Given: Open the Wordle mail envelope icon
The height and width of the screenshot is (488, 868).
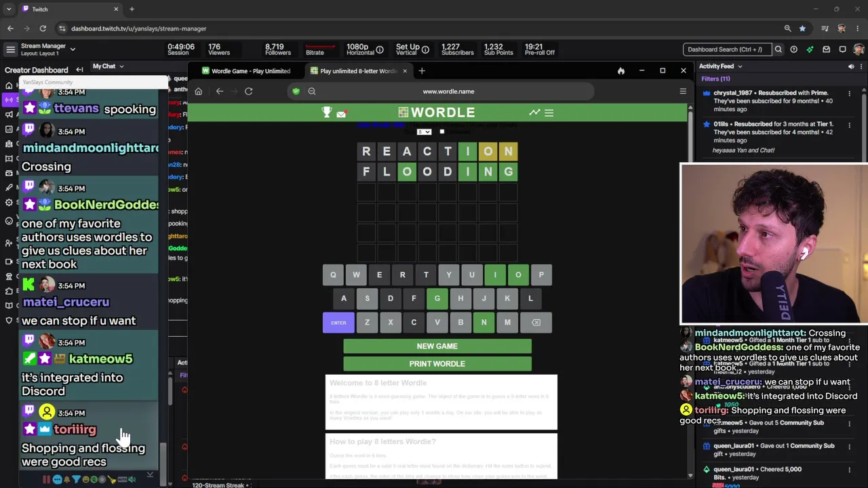Looking at the screenshot, I should click(341, 113).
